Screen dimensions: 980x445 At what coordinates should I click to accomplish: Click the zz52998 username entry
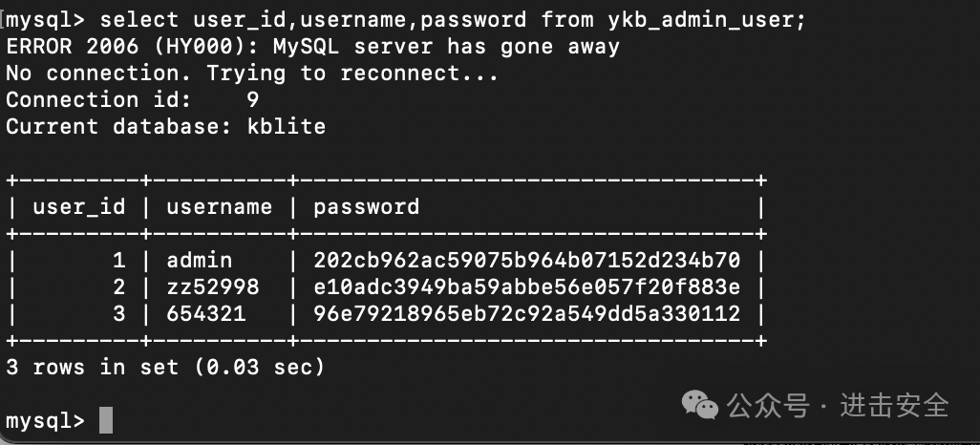point(212,286)
